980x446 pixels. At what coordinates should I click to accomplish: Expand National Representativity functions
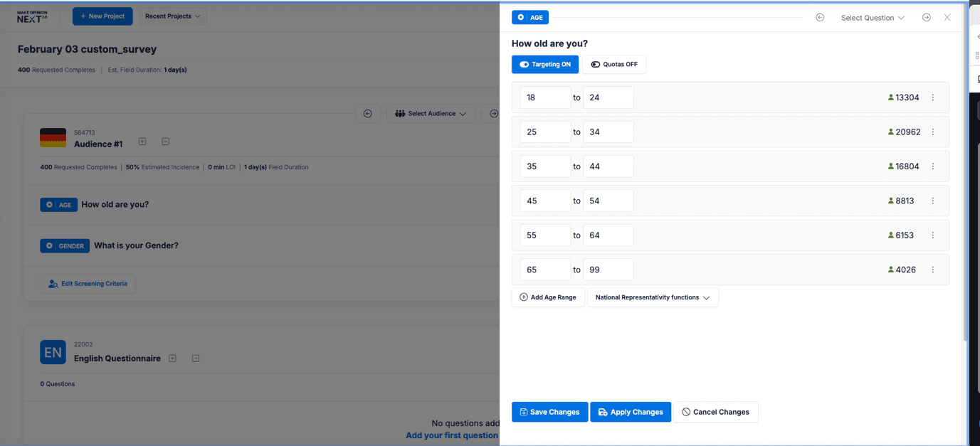[x=652, y=297]
